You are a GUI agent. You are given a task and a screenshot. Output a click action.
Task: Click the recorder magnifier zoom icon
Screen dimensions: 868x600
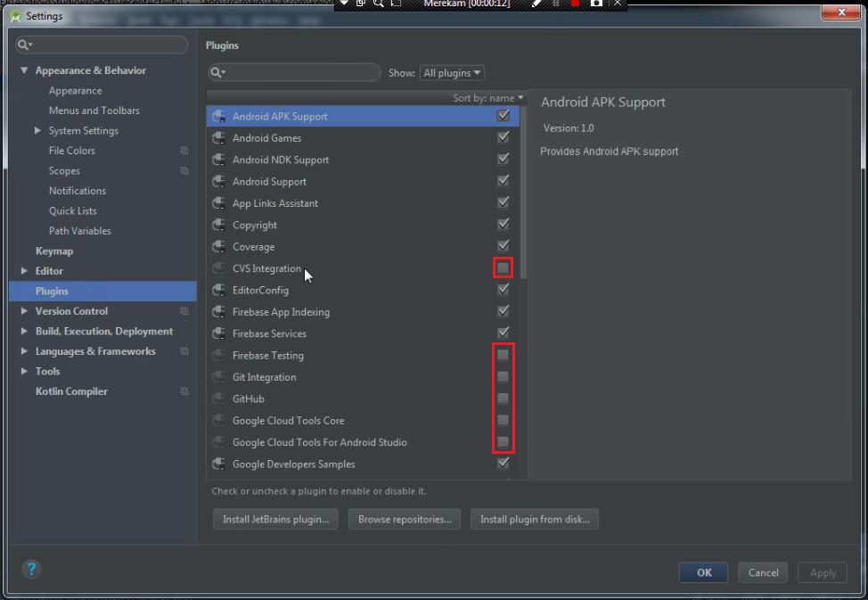pos(378,4)
